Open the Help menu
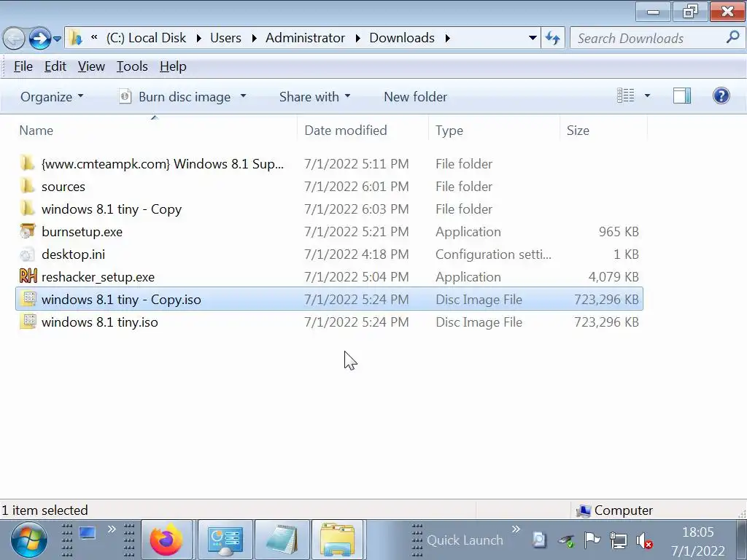Image resolution: width=747 pixels, height=560 pixels. click(173, 66)
